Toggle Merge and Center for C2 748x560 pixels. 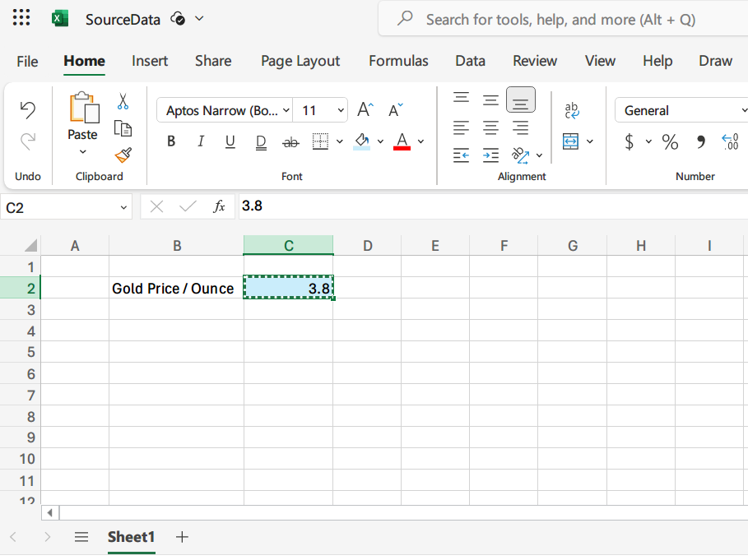point(570,141)
